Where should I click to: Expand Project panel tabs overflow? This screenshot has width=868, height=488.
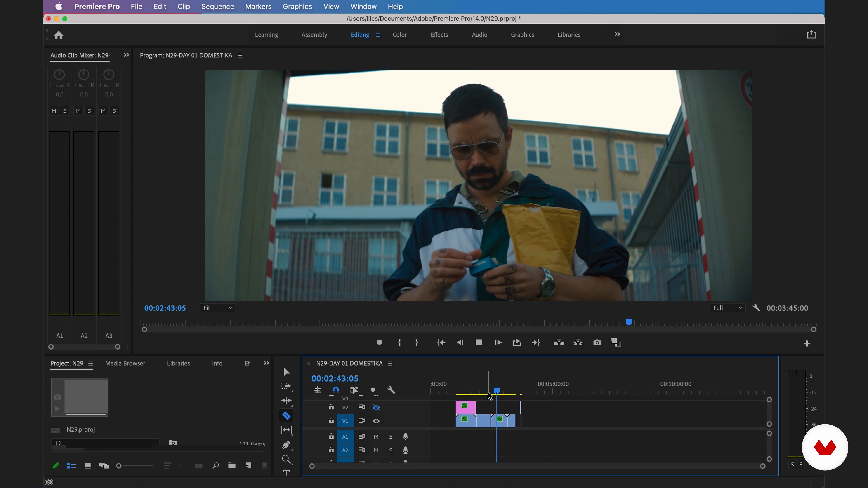(x=266, y=363)
